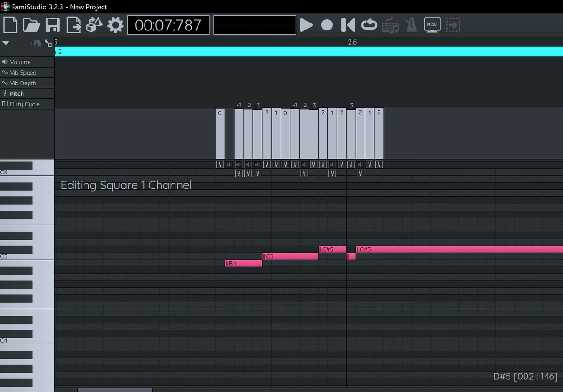The image size is (563, 392).
Task: Click the horizontal scrollbar at the bottom
Action: [x=115, y=390]
